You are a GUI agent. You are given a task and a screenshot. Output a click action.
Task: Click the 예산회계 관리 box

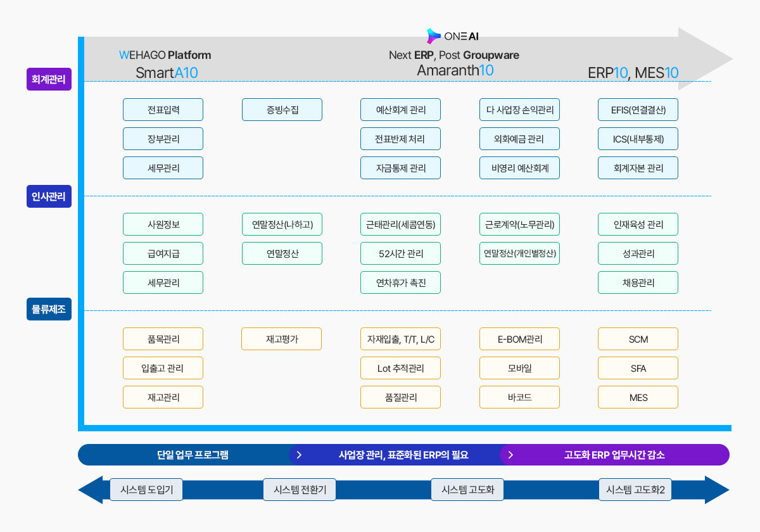[400, 110]
